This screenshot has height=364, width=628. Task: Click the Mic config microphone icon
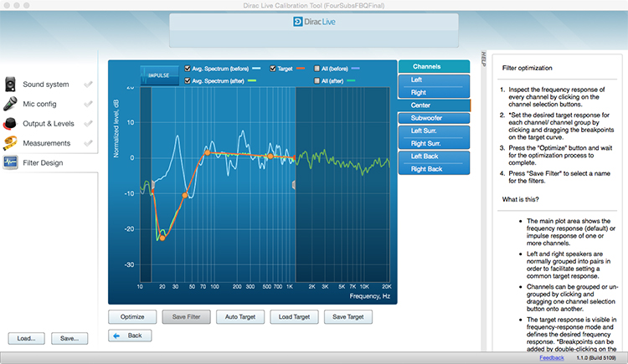10,104
